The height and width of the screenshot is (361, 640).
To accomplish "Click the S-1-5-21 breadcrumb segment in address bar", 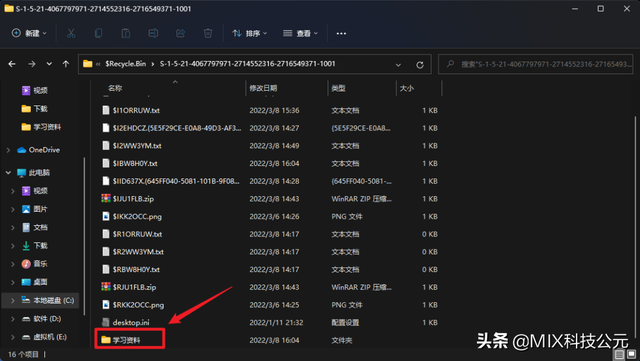I will pos(247,64).
